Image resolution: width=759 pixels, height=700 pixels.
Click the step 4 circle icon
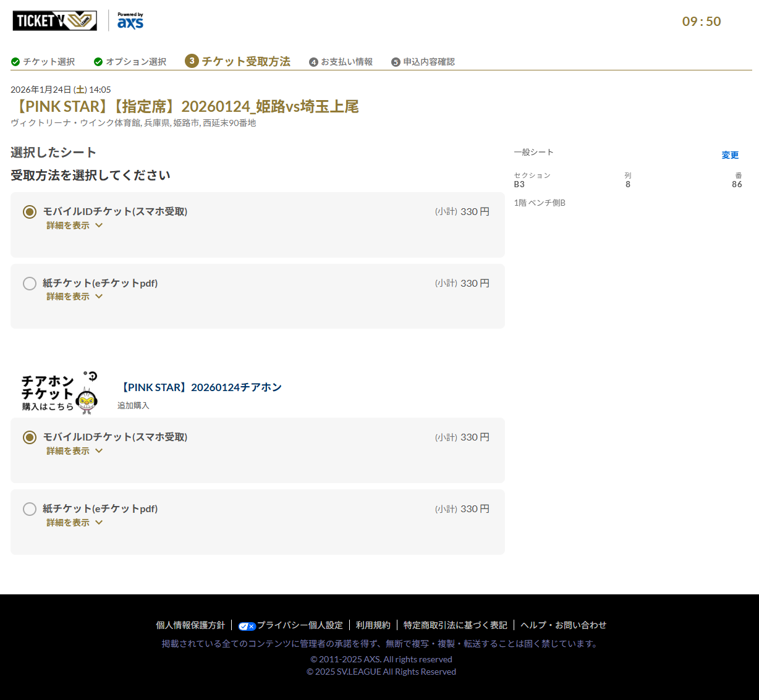click(x=313, y=62)
